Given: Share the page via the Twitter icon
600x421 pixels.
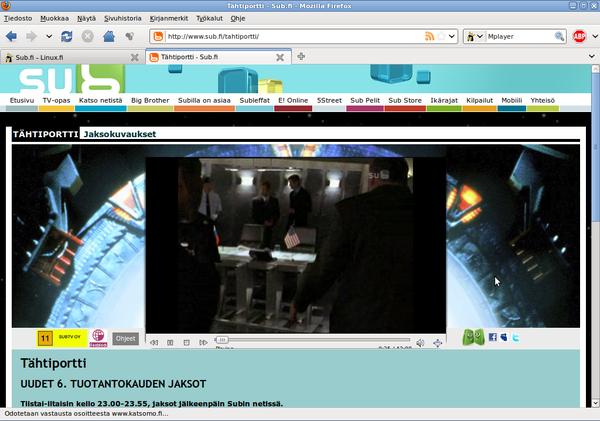Looking at the screenshot, I should coord(515,338).
